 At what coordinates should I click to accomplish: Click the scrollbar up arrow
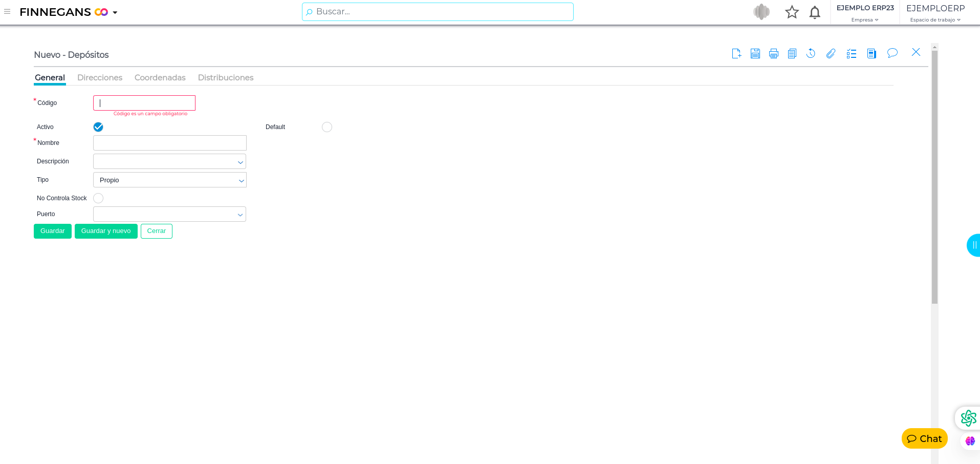pyautogui.click(x=934, y=47)
